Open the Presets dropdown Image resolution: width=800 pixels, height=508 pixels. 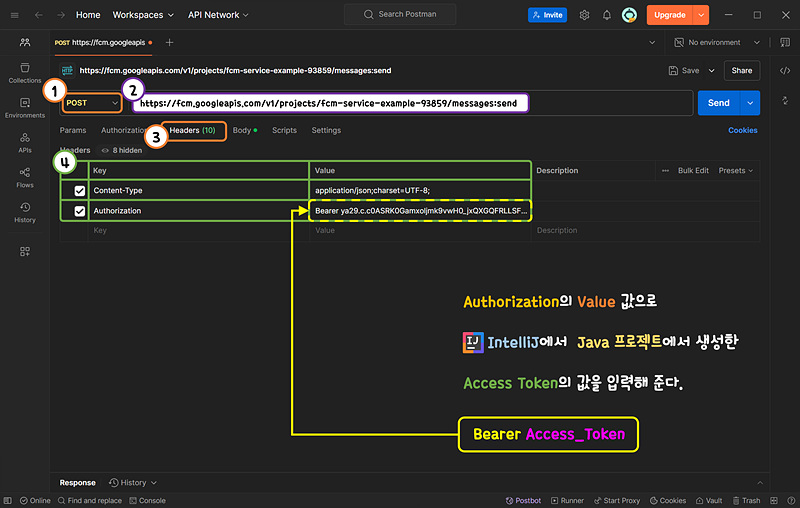tap(736, 170)
